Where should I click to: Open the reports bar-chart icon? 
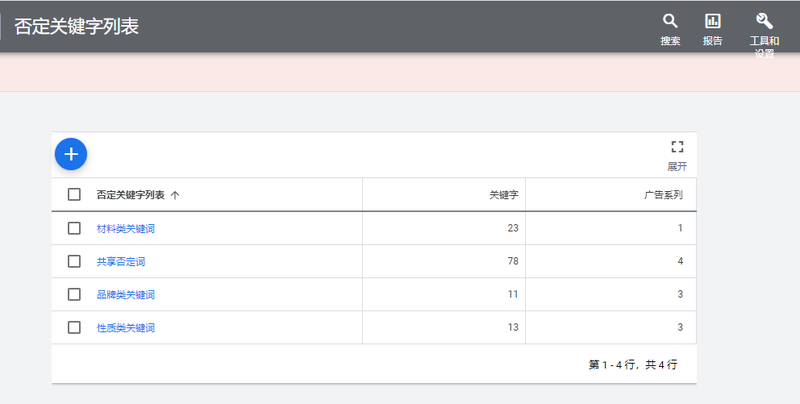pos(713,21)
